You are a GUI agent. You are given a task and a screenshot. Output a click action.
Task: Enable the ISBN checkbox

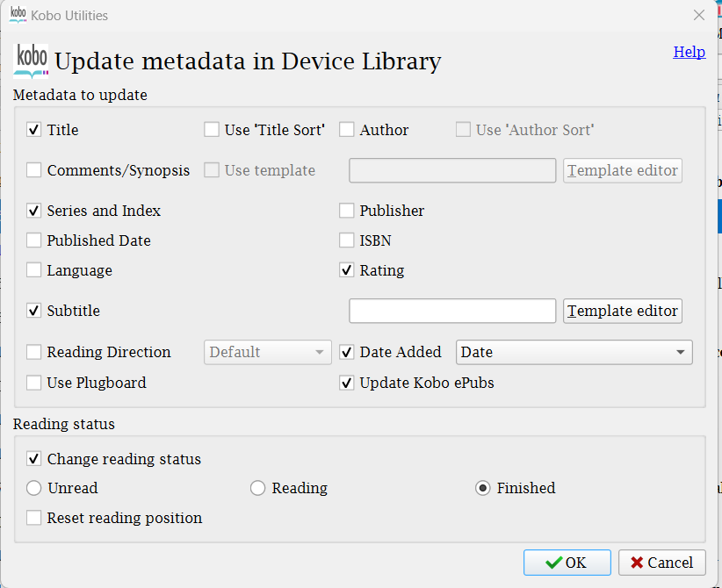coord(347,240)
